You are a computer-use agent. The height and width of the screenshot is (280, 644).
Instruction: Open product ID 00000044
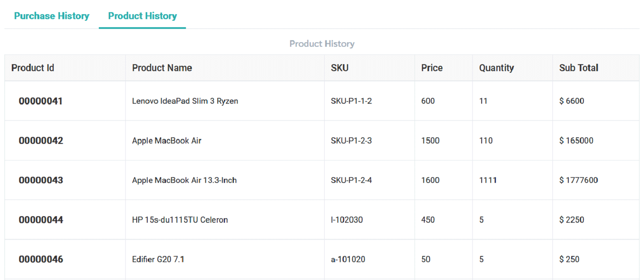tap(41, 220)
